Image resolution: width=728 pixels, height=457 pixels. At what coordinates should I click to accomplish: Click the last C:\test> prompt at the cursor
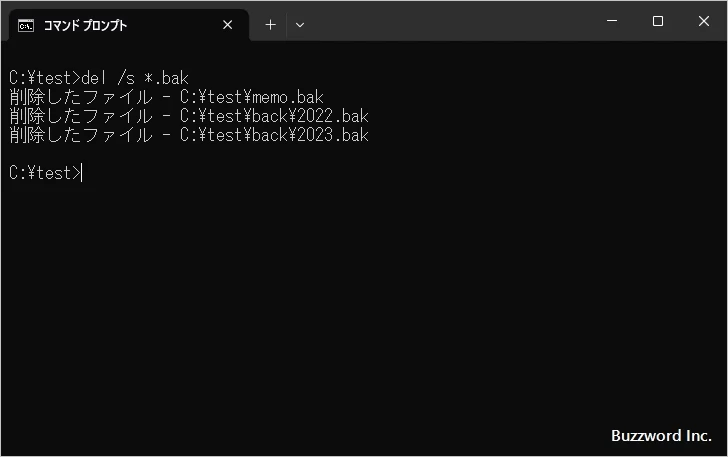click(x=44, y=173)
